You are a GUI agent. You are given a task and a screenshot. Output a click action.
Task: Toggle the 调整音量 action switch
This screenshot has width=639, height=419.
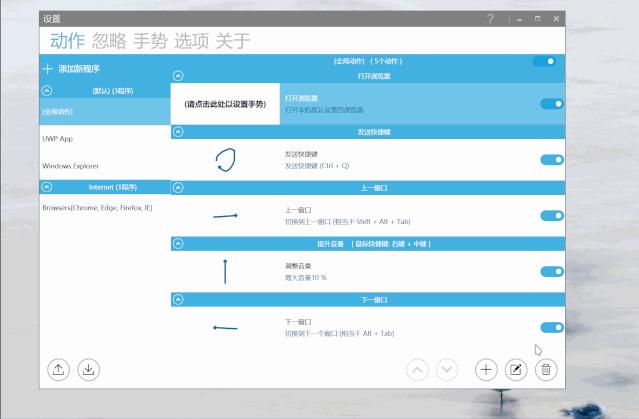tap(552, 271)
